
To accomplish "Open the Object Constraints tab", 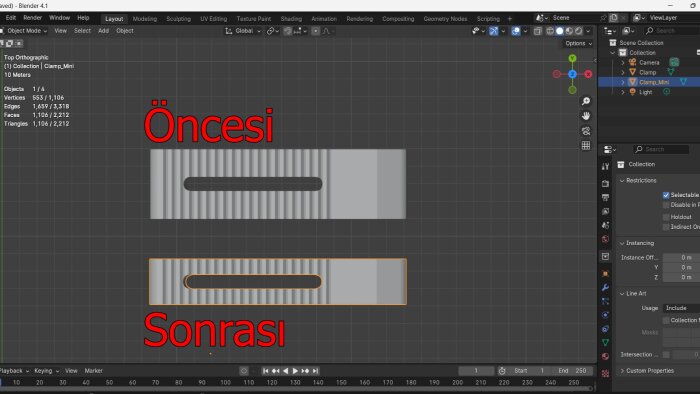I will click(x=605, y=329).
